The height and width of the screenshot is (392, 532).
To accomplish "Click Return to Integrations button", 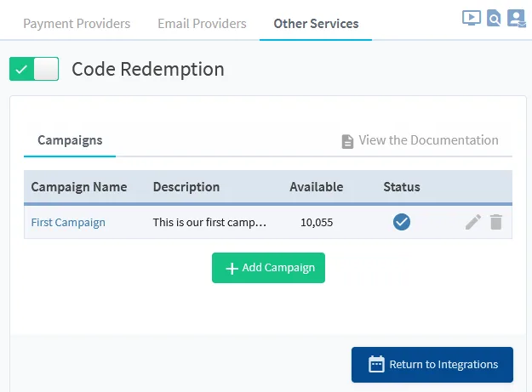I will [432, 365].
